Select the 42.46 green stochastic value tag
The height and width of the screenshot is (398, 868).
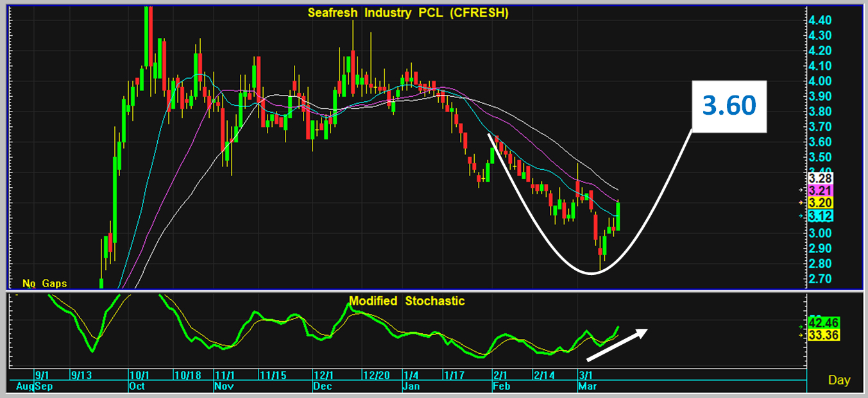pos(824,322)
